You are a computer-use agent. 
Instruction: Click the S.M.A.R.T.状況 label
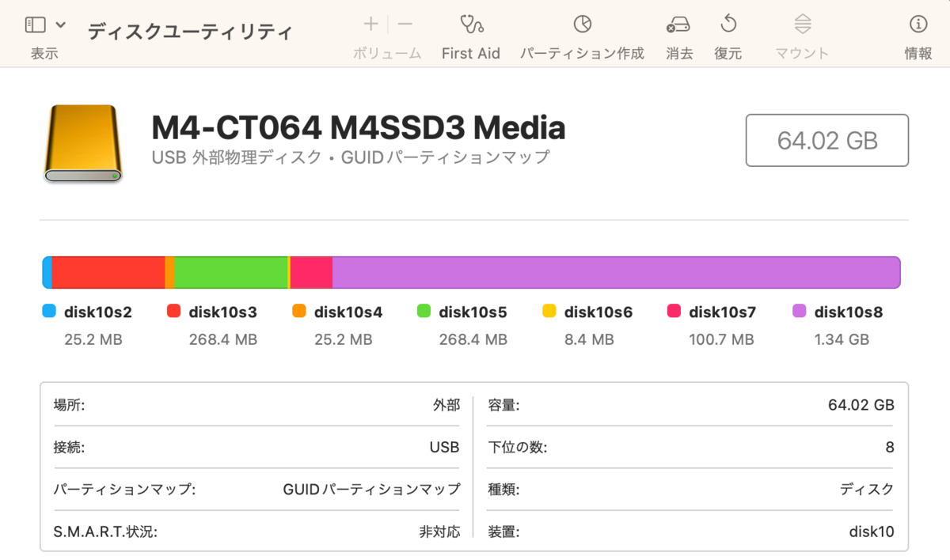(105, 532)
